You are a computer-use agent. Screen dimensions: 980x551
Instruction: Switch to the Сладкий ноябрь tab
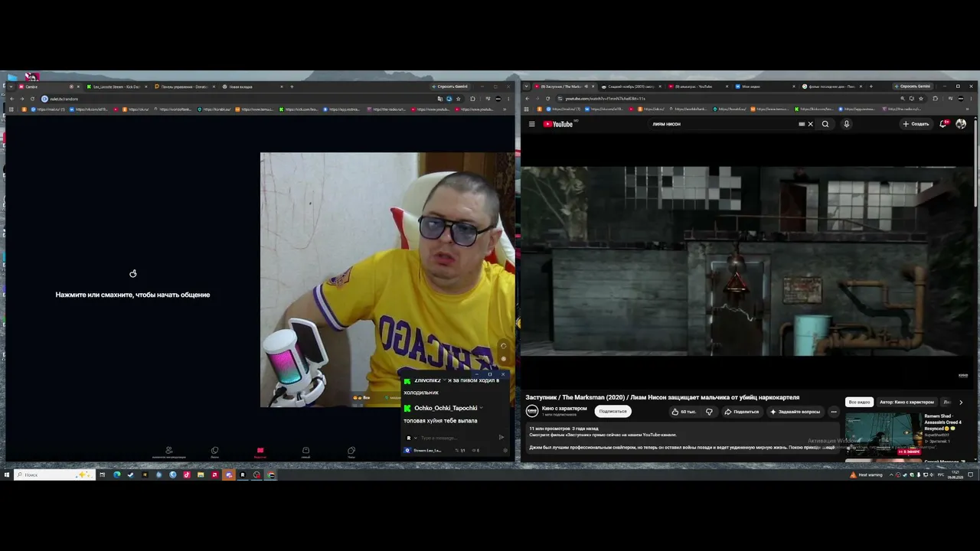coord(632,86)
